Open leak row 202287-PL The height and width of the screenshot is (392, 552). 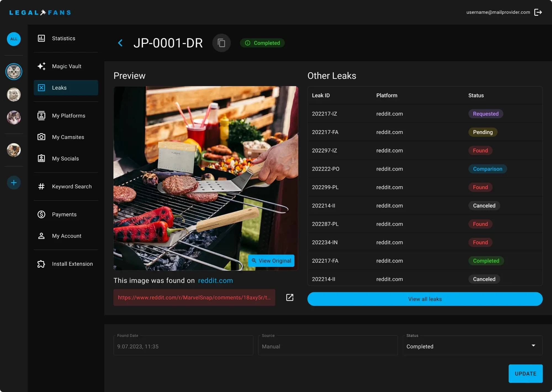click(x=425, y=224)
